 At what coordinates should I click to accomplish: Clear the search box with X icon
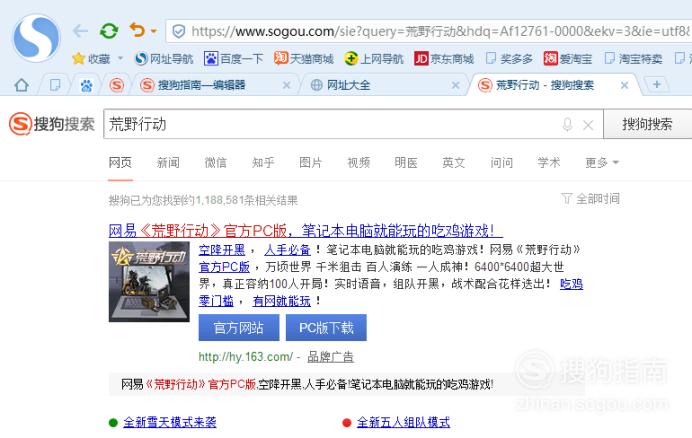pyautogui.click(x=588, y=125)
